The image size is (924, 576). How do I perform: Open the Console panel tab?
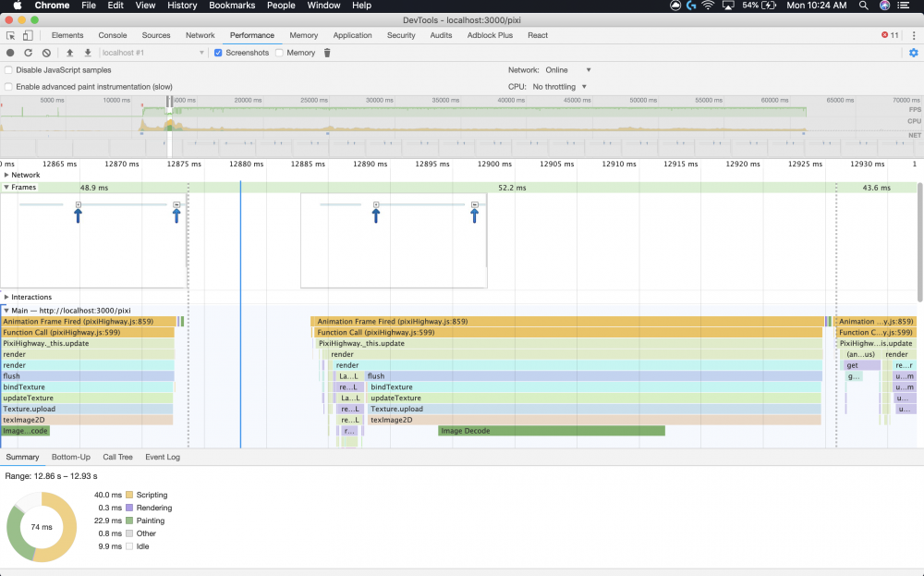113,35
